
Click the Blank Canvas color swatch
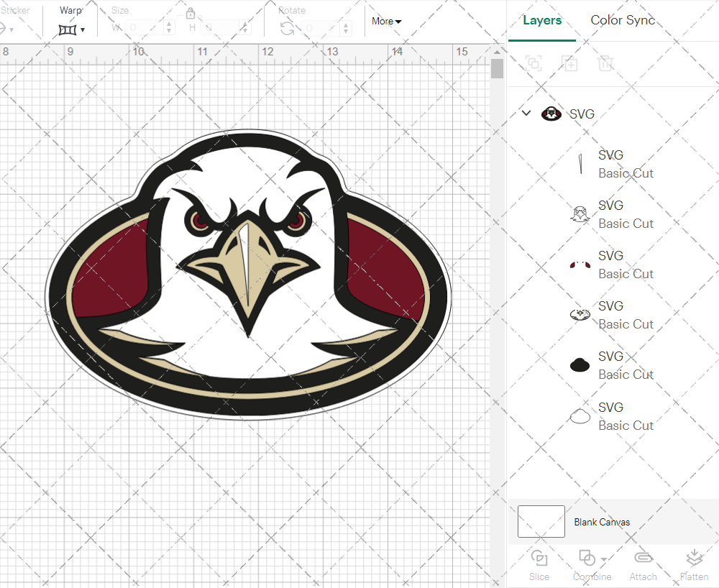[540, 522]
